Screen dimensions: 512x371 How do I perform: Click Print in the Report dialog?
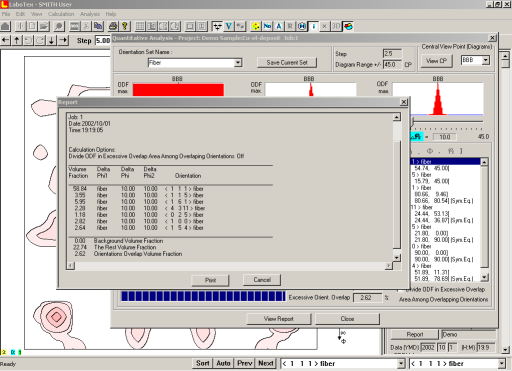coord(210,280)
